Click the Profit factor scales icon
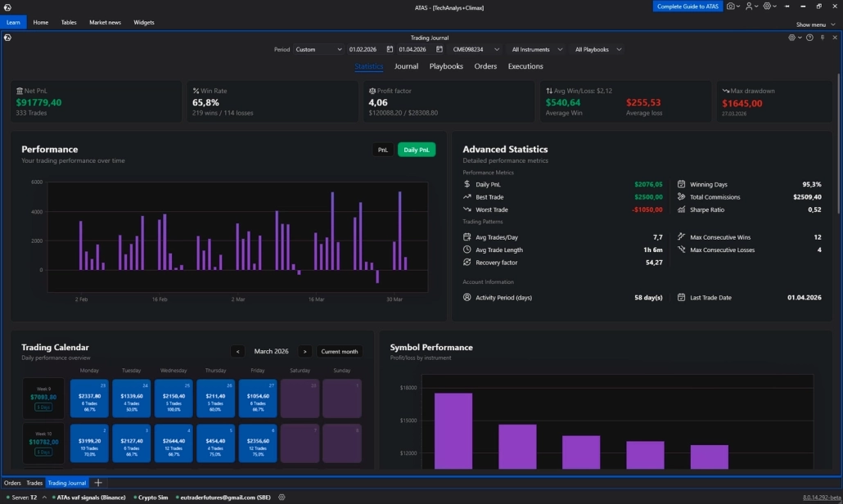 (372, 91)
